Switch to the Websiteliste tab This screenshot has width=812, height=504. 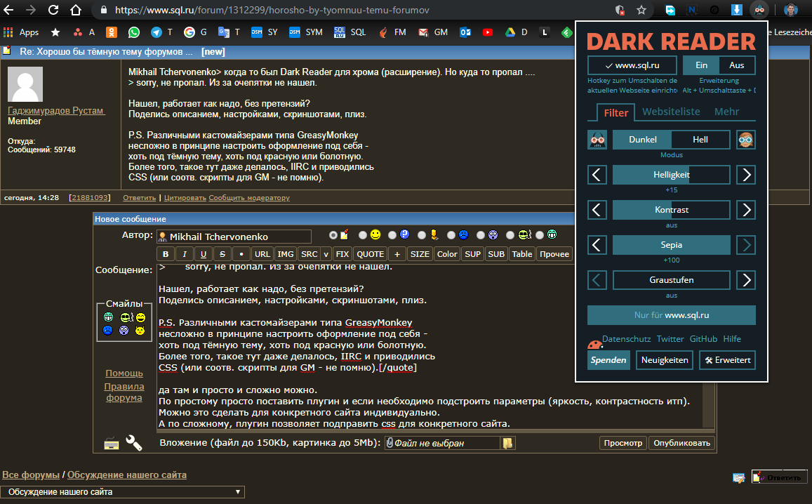(x=671, y=112)
